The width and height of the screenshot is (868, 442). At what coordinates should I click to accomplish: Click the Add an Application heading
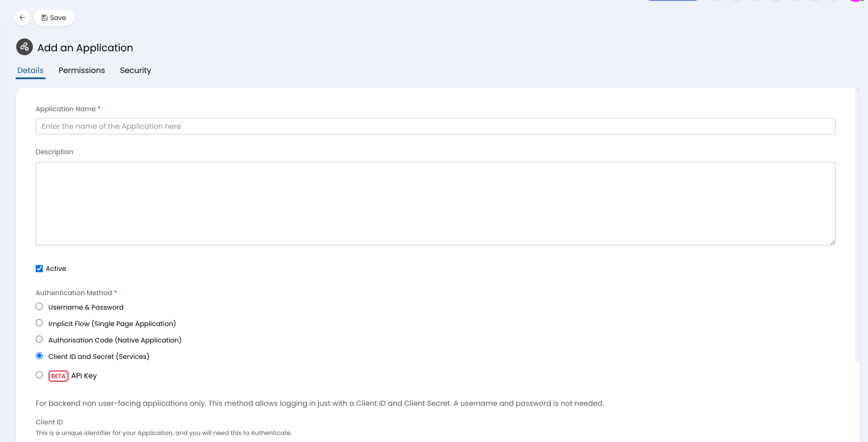pyautogui.click(x=85, y=48)
